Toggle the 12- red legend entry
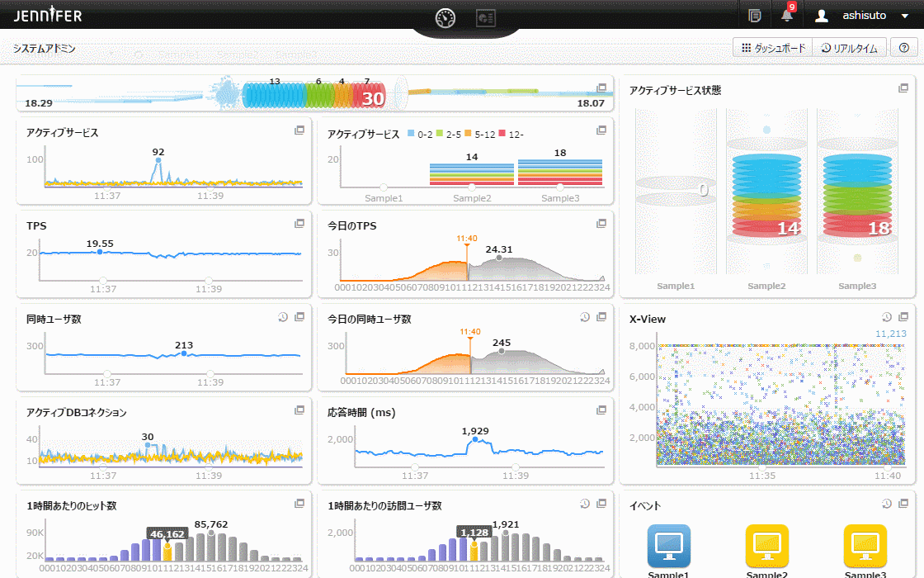Screen dimensions: 924x578 point(503,134)
